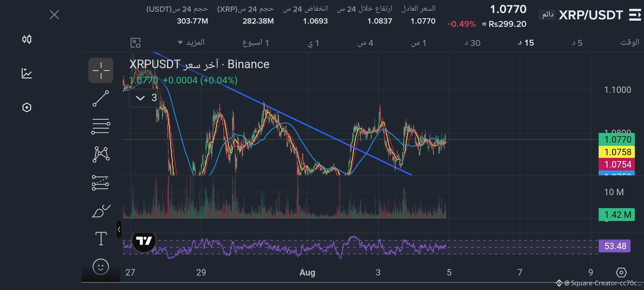Collapse the drawing toolbar with arrow handle
The height and width of the screenshot is (290, 644).
119,229
